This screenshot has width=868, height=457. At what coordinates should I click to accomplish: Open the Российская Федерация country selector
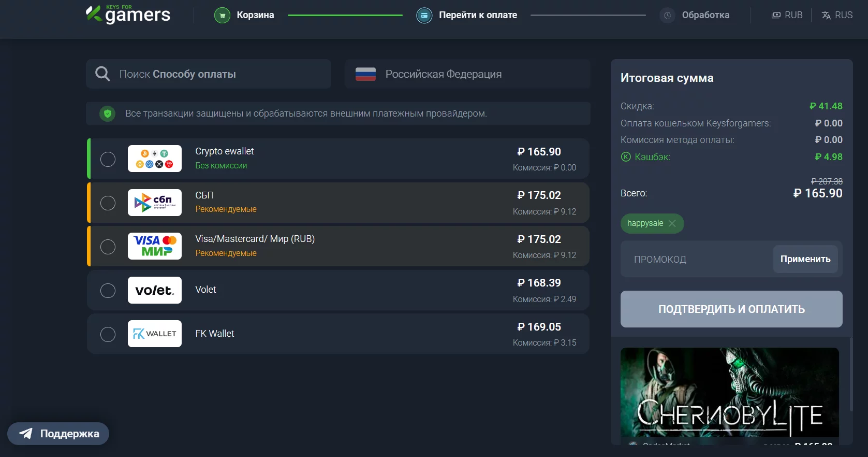point(467,74)
